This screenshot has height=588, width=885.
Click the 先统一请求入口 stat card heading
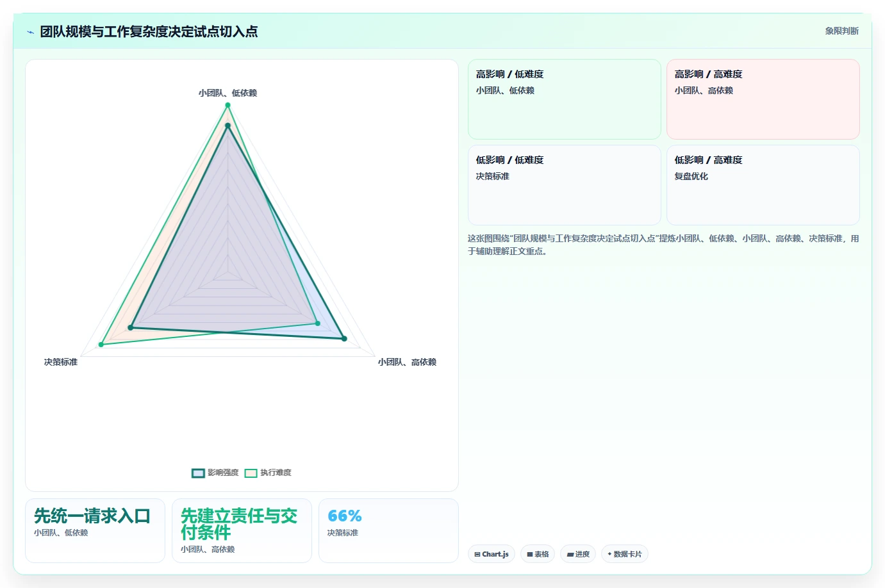tap(92, 516)
